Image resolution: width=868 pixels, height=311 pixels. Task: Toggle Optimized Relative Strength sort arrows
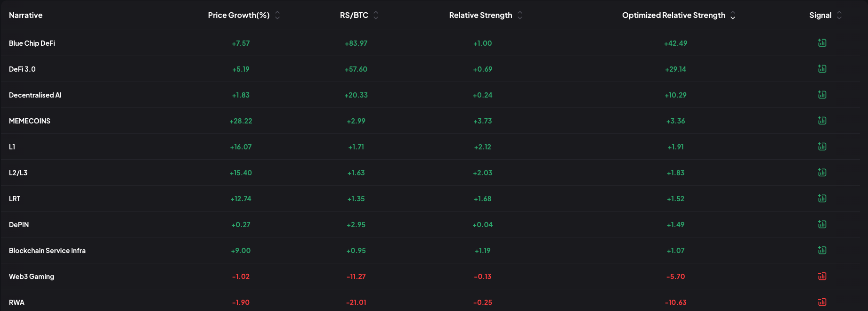pos(733,16)
